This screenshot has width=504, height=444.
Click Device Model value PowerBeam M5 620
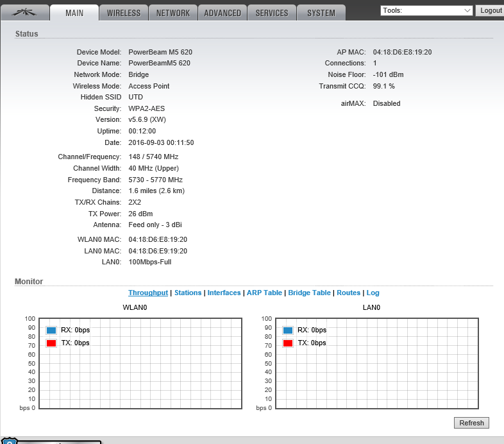pyautogui.click(x=160, y=52)
